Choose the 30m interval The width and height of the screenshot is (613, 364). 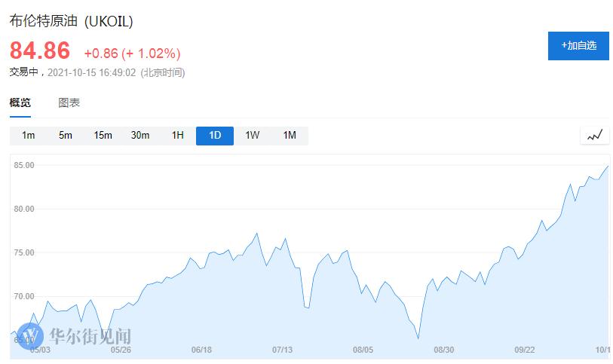(140, 136)
